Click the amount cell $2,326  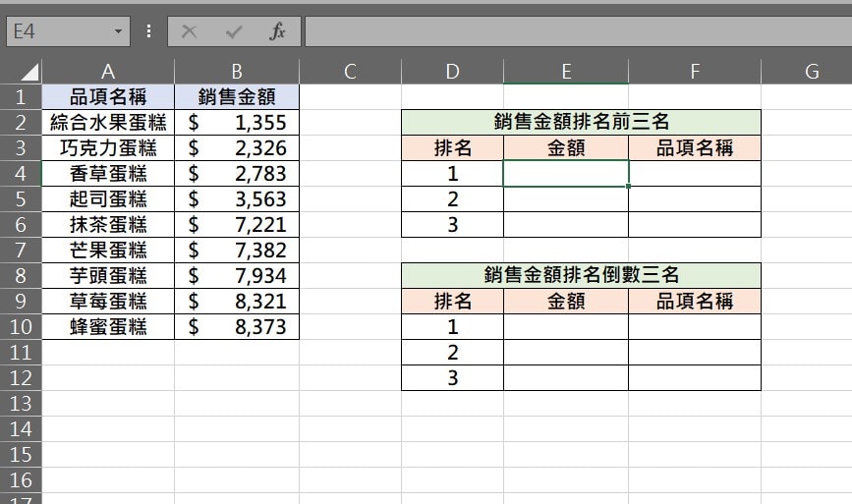point(237,147)
